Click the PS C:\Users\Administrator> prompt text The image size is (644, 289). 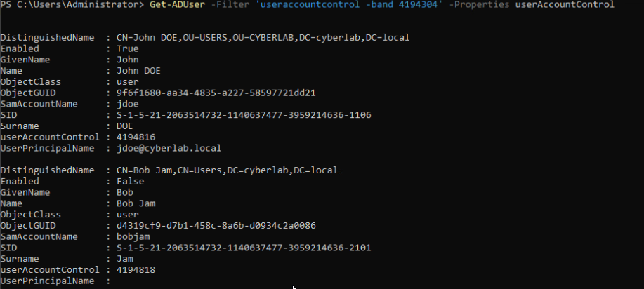(x=73, y=5)
